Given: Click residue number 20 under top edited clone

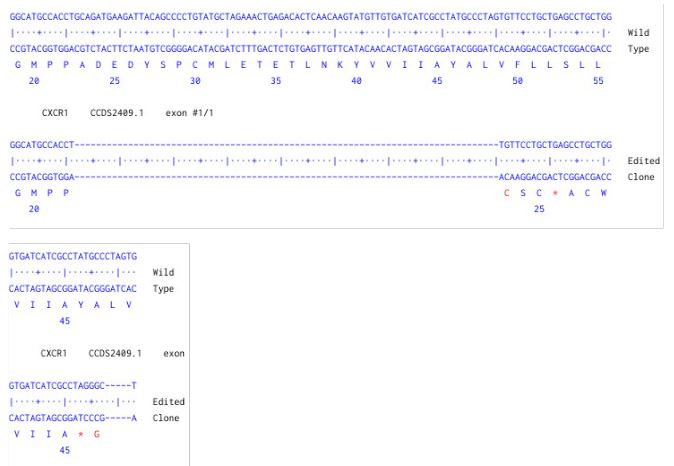Looking at the screenshot, I should 34,209.
